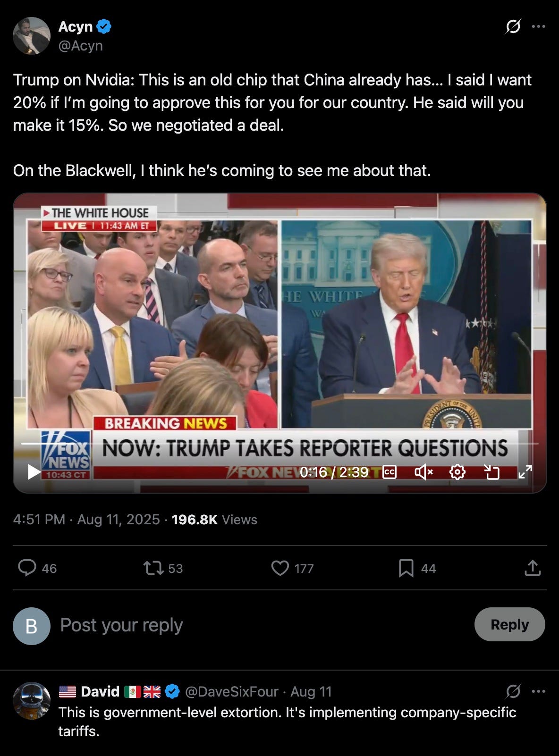Unmute the video audio
559x756 pixels.
click(x=423, y=472)
